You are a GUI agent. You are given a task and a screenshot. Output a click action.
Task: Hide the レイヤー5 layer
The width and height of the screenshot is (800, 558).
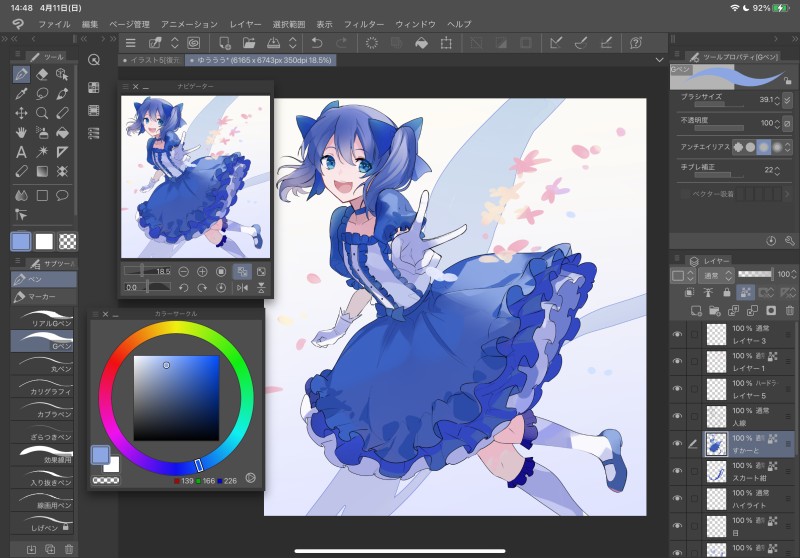[677, 389]
